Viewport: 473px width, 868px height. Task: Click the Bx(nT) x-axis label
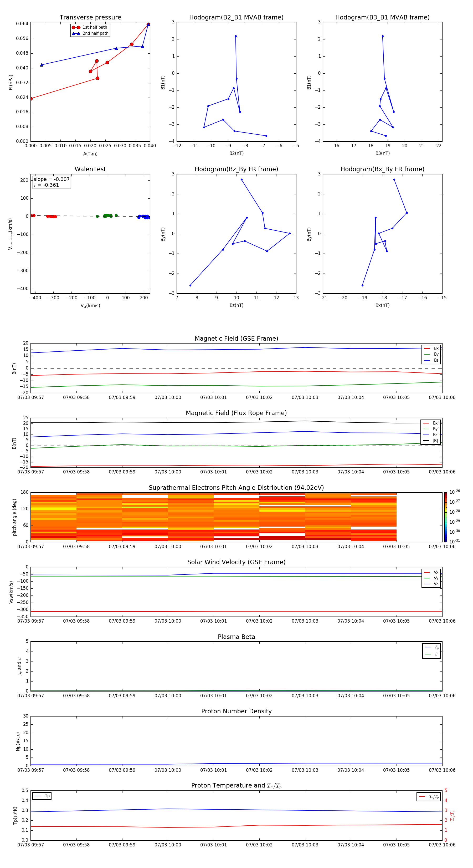click(x=382, y=305)
